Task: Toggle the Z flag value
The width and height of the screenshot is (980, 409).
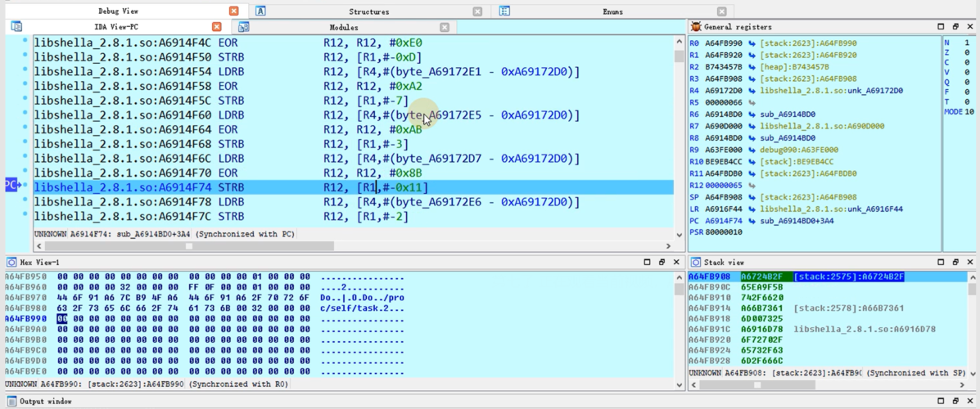Action: (x=967, y=52)
